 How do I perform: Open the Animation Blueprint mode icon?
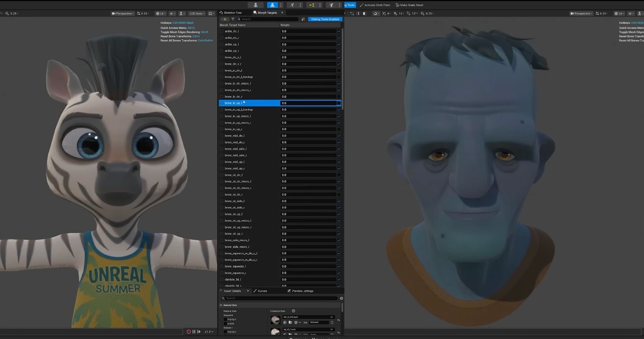312,5
